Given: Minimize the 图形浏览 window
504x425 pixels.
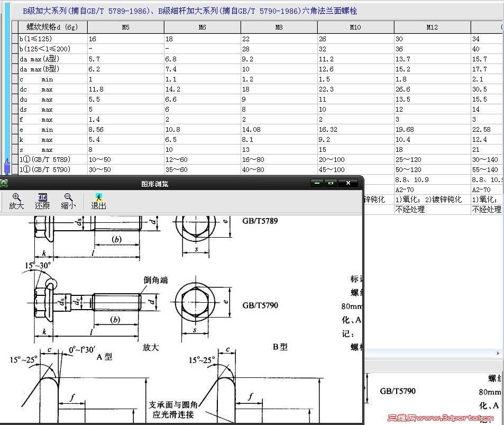Looking at the screenshot, I should (317, 183).
